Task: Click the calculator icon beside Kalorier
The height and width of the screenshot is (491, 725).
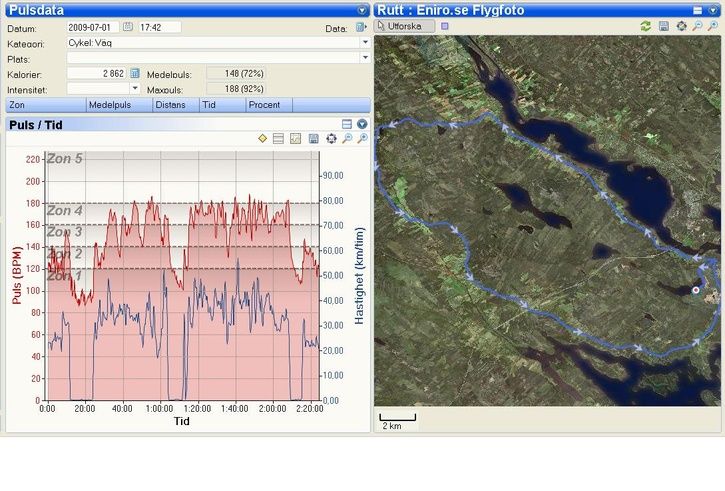Action: 135,73
